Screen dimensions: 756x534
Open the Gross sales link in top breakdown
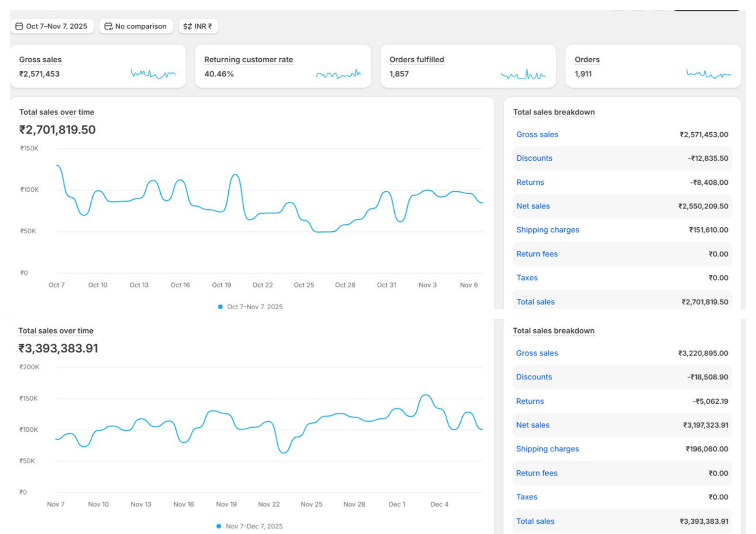pos(537,134)
